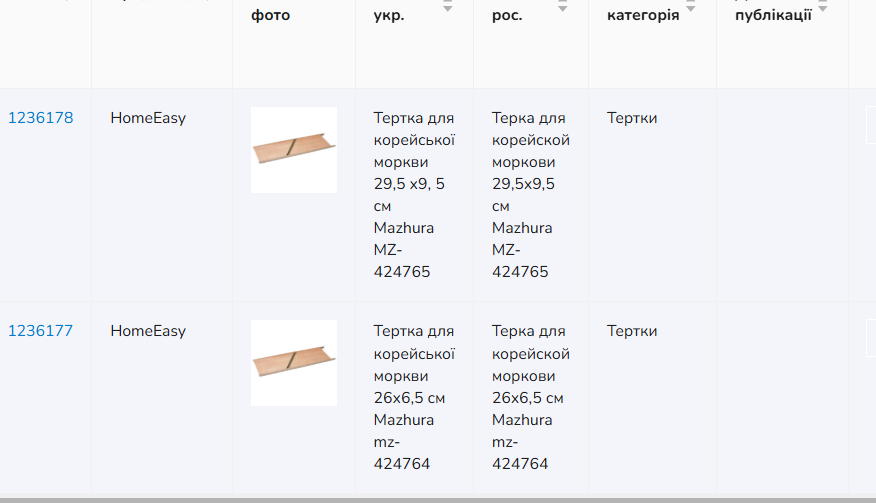Image resolution: width=876 pixels, height=503 pixels.
Task: Click Russian name 'Терка ... 26x6,5 см'
Action: click(531, 397)
